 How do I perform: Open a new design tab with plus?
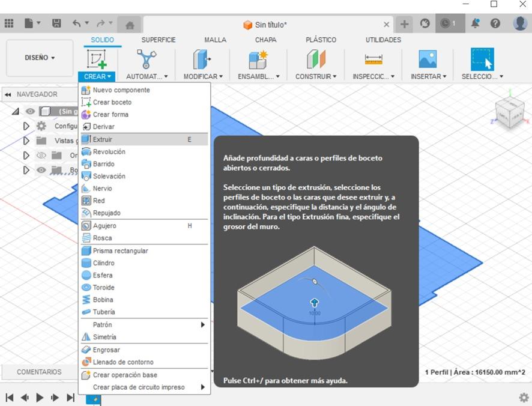(x=404, y=24)
